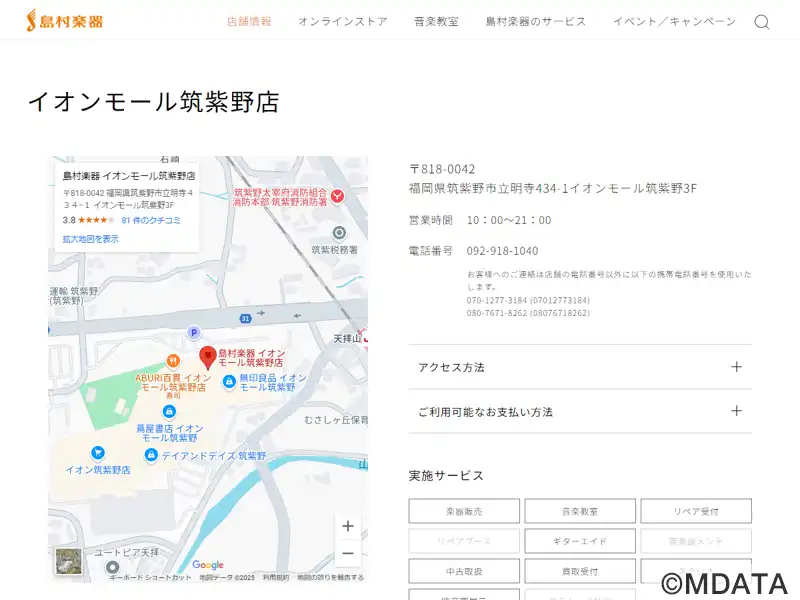Click the 島村楽器 logo
Viewport: 800px width, 600px height.
point(65,21)
